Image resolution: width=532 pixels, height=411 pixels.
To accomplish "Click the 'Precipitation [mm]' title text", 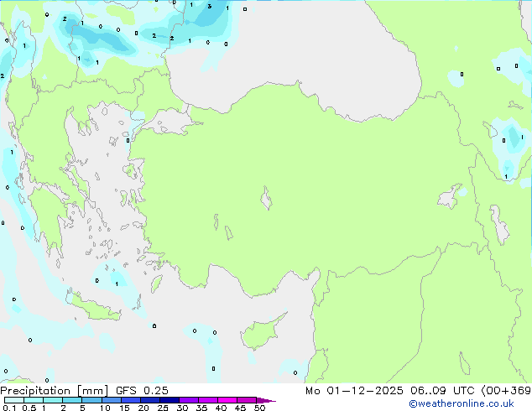I will click(x=55, y=391).
